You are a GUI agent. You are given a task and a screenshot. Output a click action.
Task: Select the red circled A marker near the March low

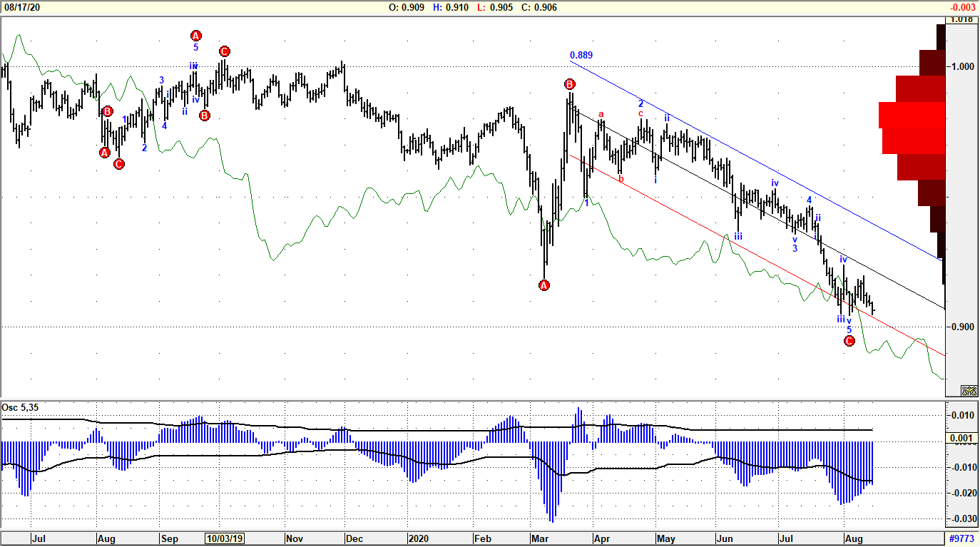[x=543, y=285]
